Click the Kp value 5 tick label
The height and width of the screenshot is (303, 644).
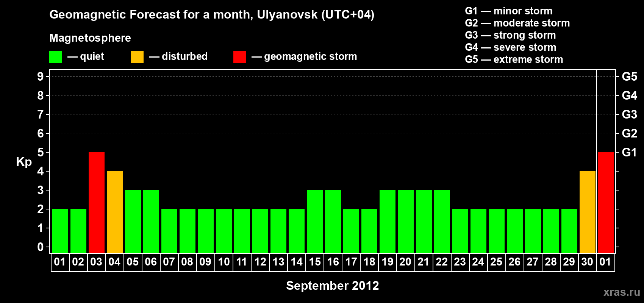pos(41,152)
